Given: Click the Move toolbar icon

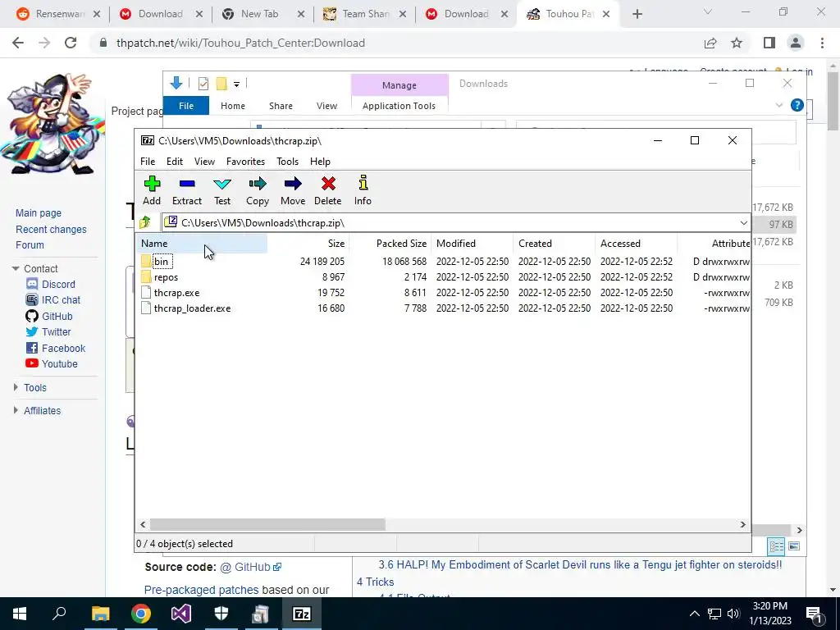Looking at the screenshot, I should click(293, 190).
